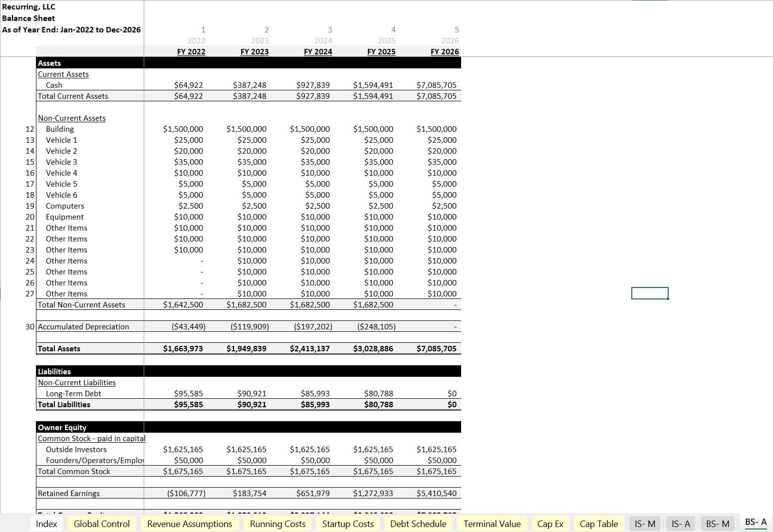The width and height of the screenshot is (773, 532).
Task: Click the Vehicle 3 row label
Action: coord(61,162)
